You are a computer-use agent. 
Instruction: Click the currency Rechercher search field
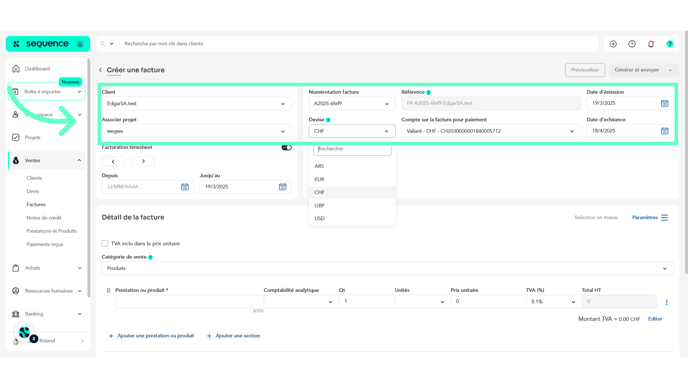coord(352,149)
